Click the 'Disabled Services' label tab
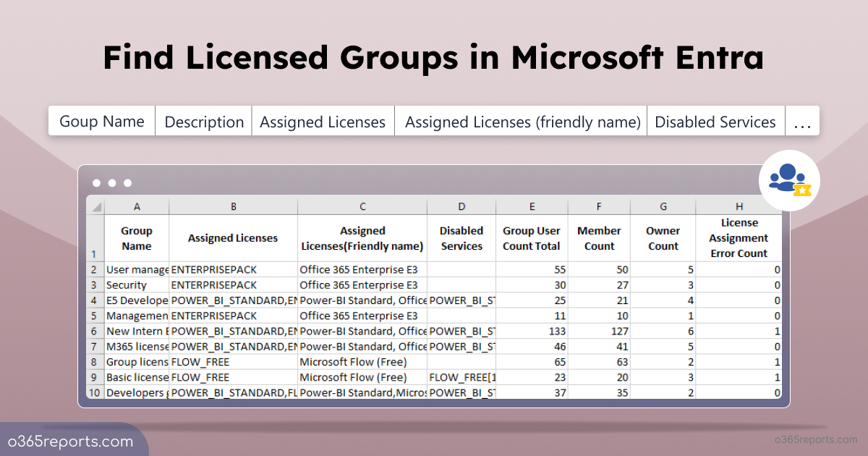The width and height of the screenshot is (868, 456). [715, 122]
